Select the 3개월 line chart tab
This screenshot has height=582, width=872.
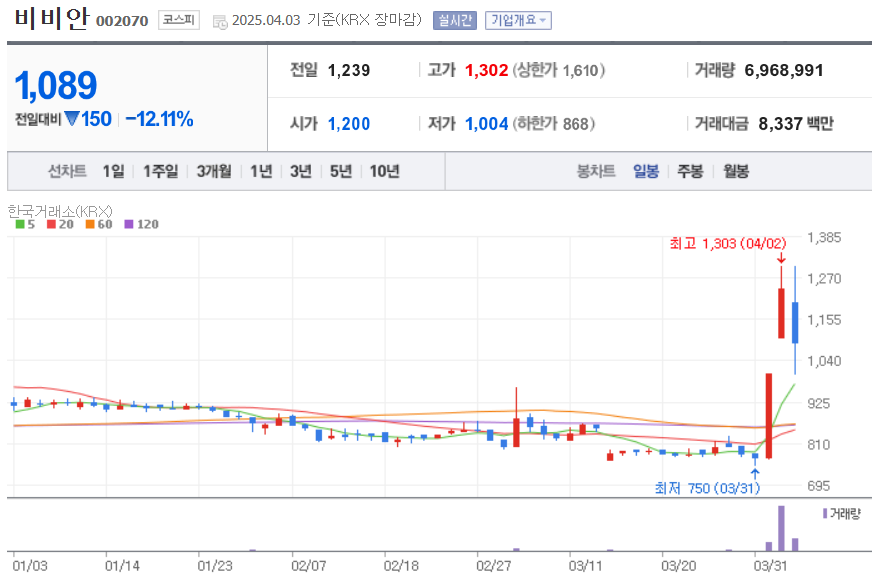pyautogui.click(x=214, y=171)
